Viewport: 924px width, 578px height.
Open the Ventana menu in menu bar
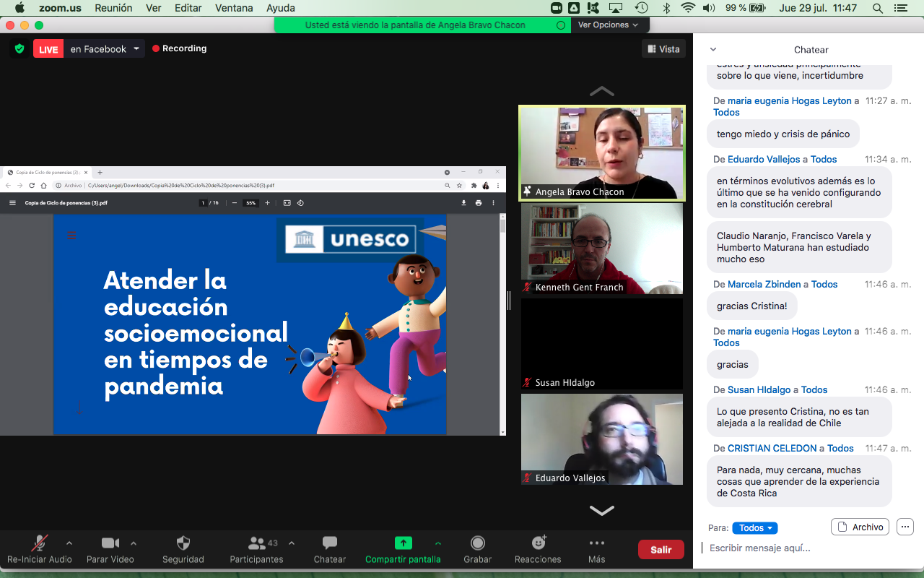(233, 8)
